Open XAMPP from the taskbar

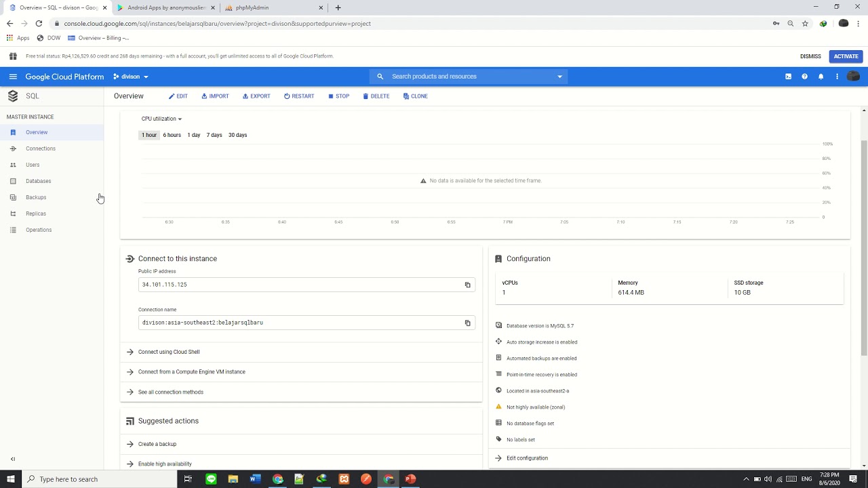[x=344, y=479]
